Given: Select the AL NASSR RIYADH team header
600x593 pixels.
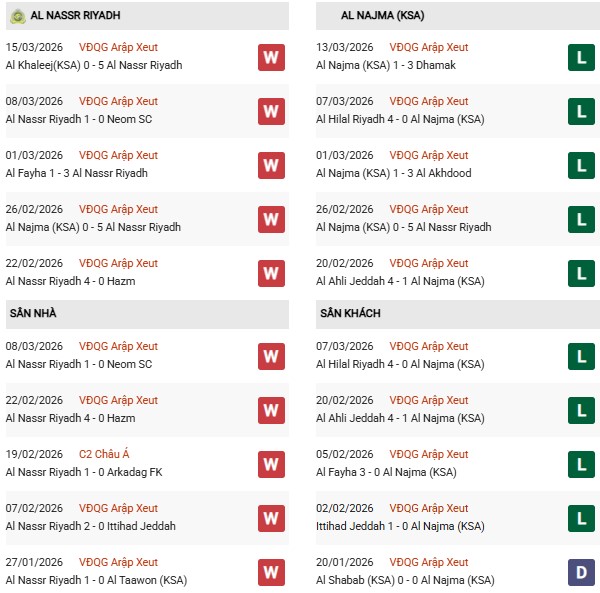Looking at the screenshot, I should coord(79,16).
